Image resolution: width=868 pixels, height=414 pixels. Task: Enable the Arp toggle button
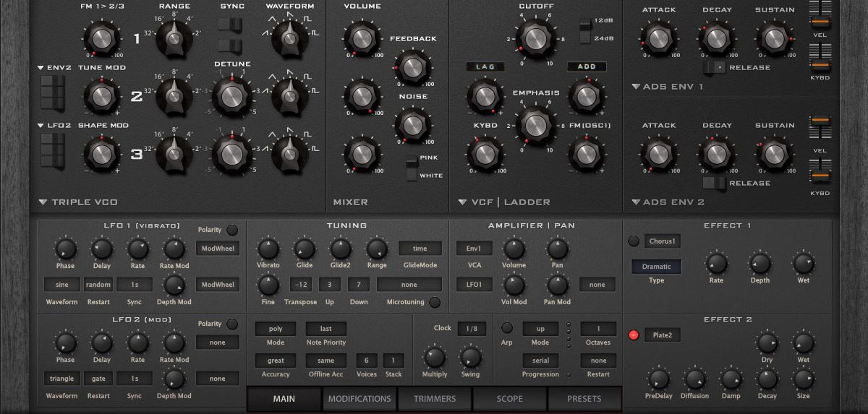tap(508, 328)
